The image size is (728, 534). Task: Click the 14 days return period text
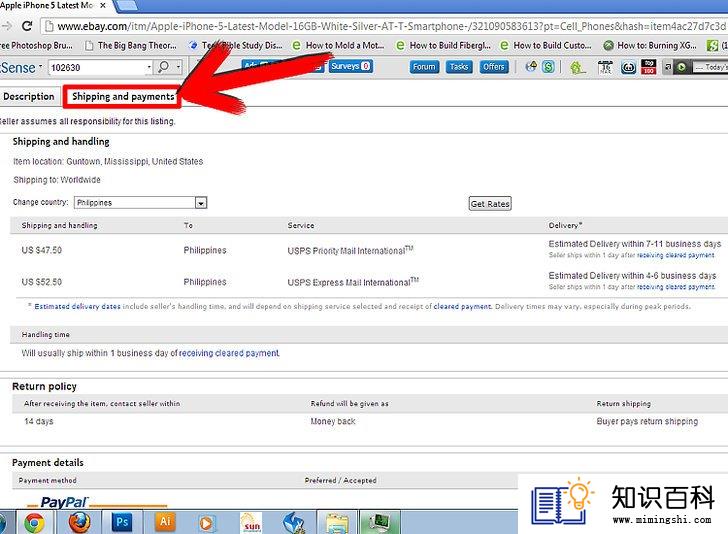pos(39,421)
